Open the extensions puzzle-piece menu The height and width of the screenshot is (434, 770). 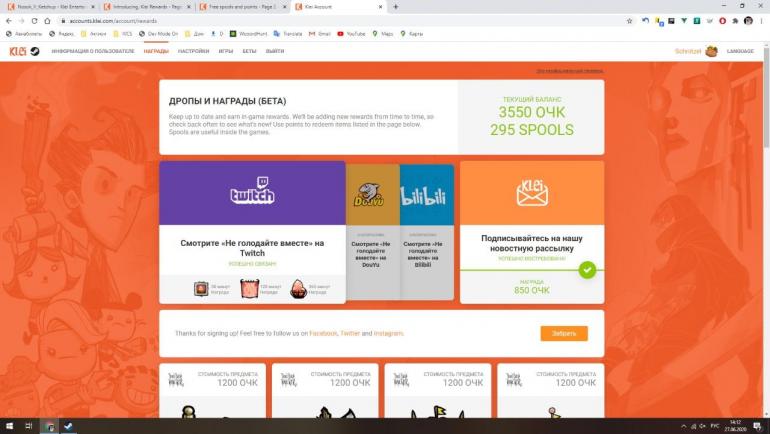point(735,21)
